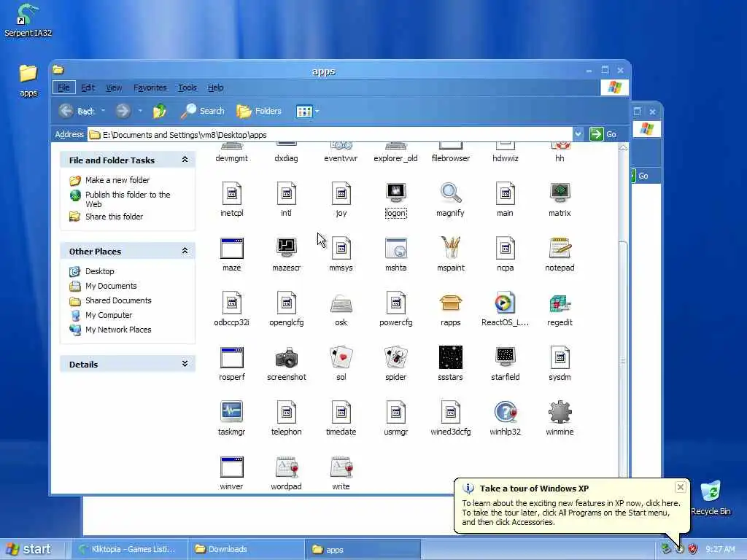
Task: Select the spider solitaire icon
Action: coord(396,357)
